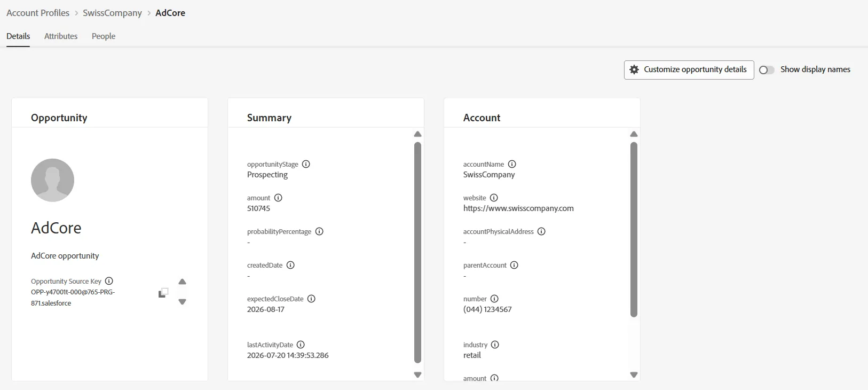This screenshot has height=390, width=868.
Task: Click the retail industry value
Action: [x=472, y=355]
